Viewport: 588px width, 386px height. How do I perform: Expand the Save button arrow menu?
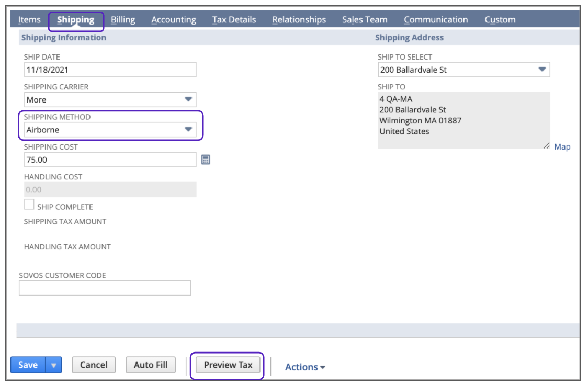tap(53, 365)
